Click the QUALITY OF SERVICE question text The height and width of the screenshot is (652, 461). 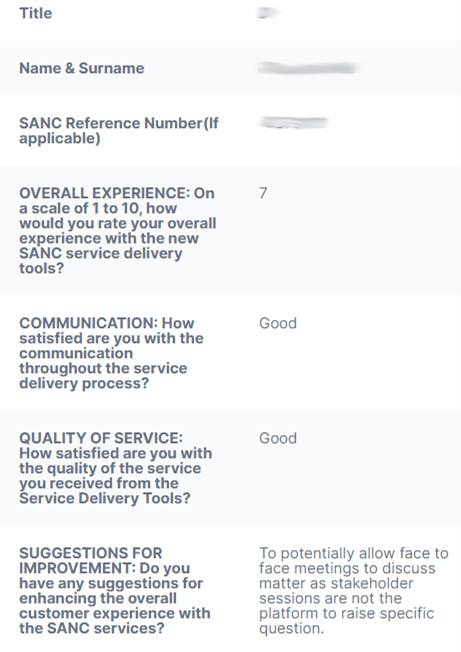pyautogui.click(x=116, y=468)
